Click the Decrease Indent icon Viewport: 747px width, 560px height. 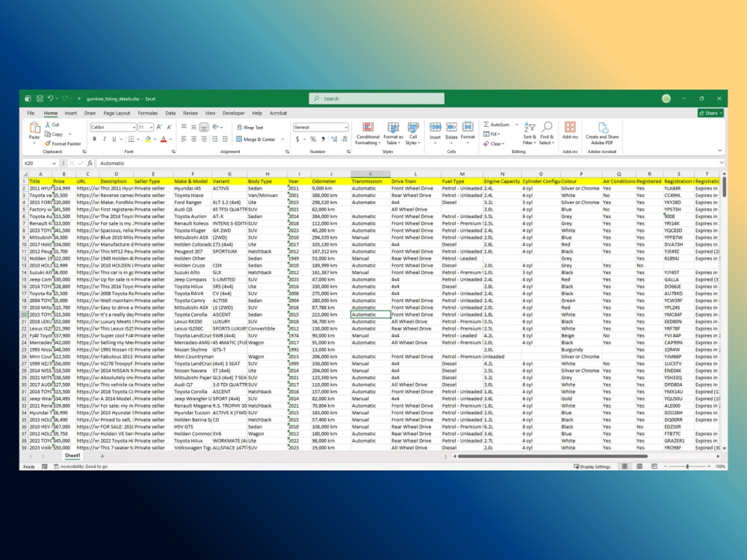[x=215, y=139]
